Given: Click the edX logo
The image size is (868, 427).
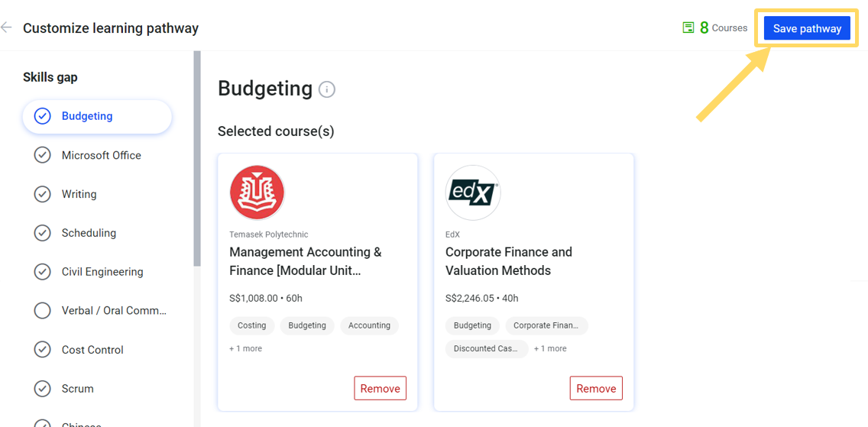Looking at the screenshot, I should tap(473, 192).
